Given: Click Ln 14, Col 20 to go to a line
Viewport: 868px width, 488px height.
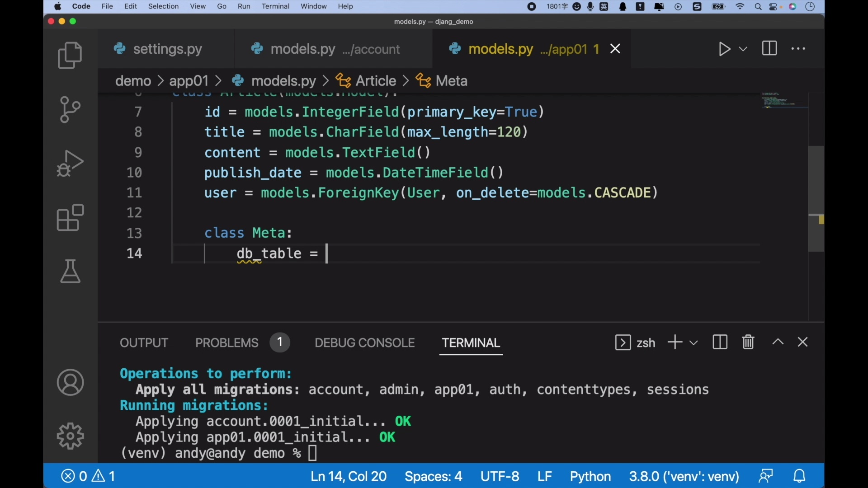Looking at the screenshot, I should 348,476.
